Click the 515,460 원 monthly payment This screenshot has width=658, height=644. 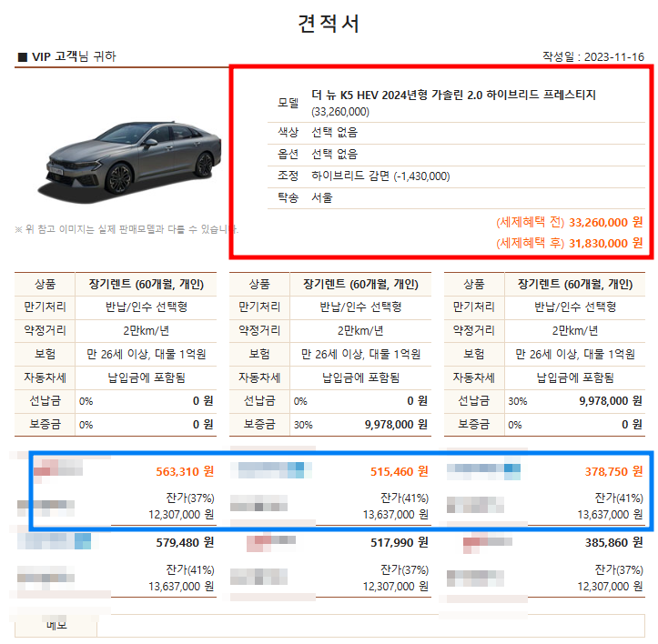[400, 471]
